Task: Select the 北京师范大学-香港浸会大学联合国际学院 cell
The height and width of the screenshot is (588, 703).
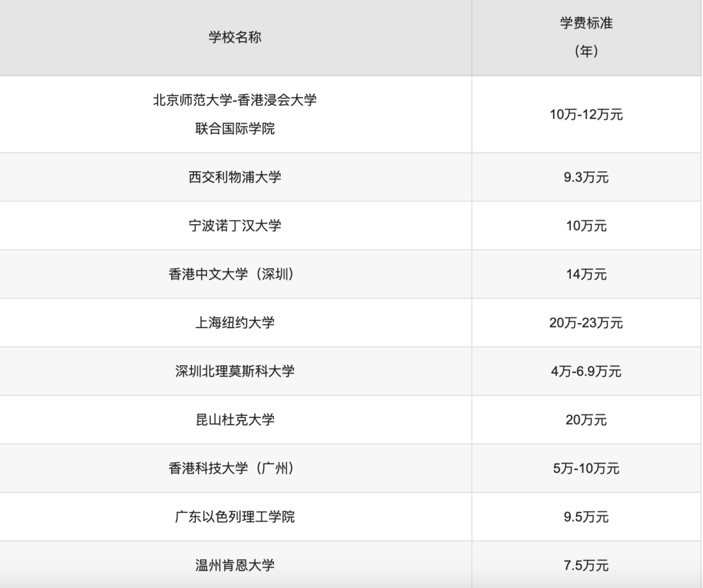Action: pyautogui.click(x=235, y=115)
